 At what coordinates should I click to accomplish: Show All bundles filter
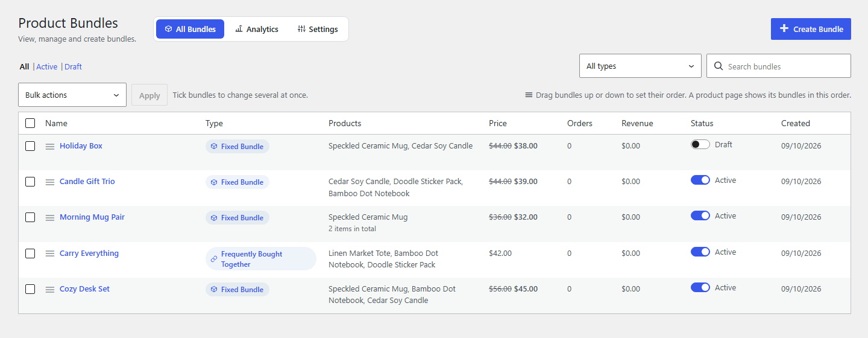click(24, 66)
